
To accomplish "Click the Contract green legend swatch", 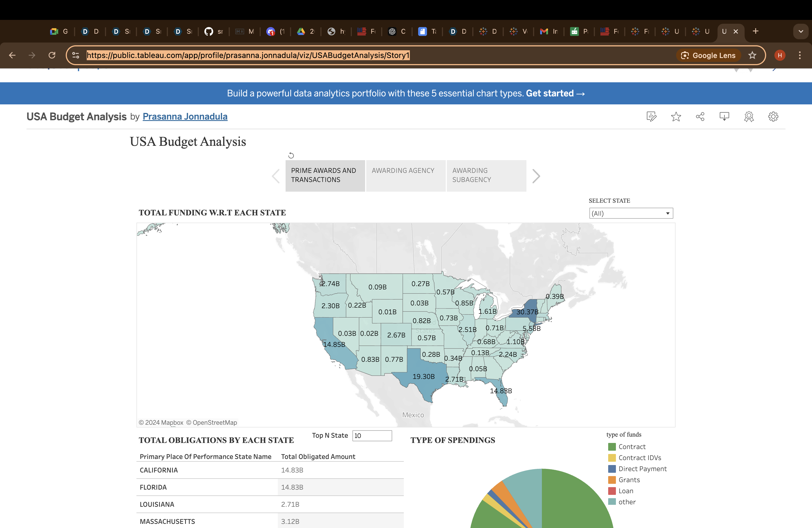I will (x=612, y=447).
